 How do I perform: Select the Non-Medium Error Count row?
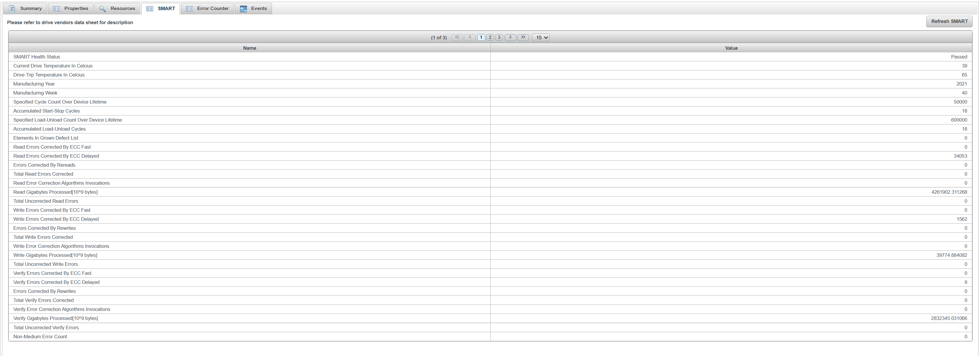pos(40,337)
